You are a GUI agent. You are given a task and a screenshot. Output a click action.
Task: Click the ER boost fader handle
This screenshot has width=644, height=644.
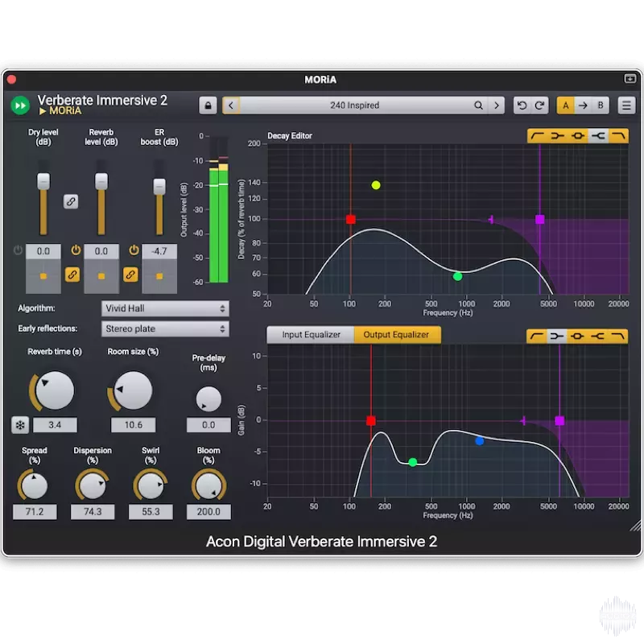click(x=159, y=187)
